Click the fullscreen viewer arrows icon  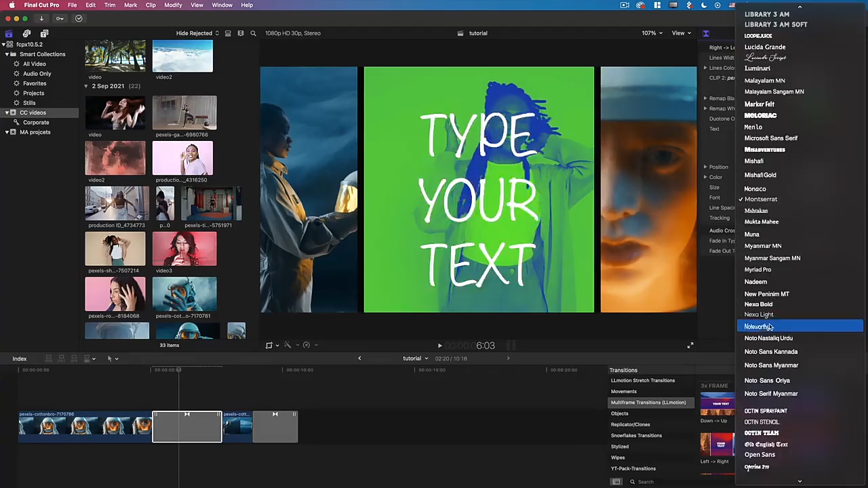click(x=690, y=346)
